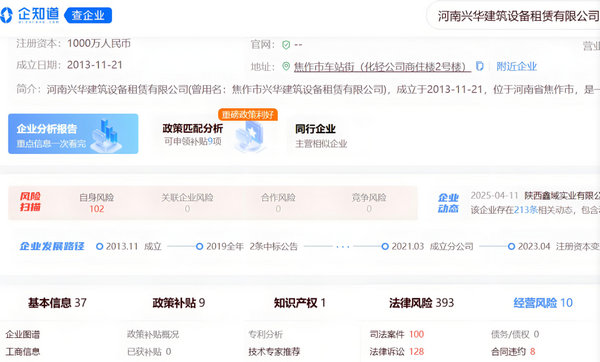Screen dimensions: 600x362
Task: Open 工商信息 sub-item
Action: (23, 352)
